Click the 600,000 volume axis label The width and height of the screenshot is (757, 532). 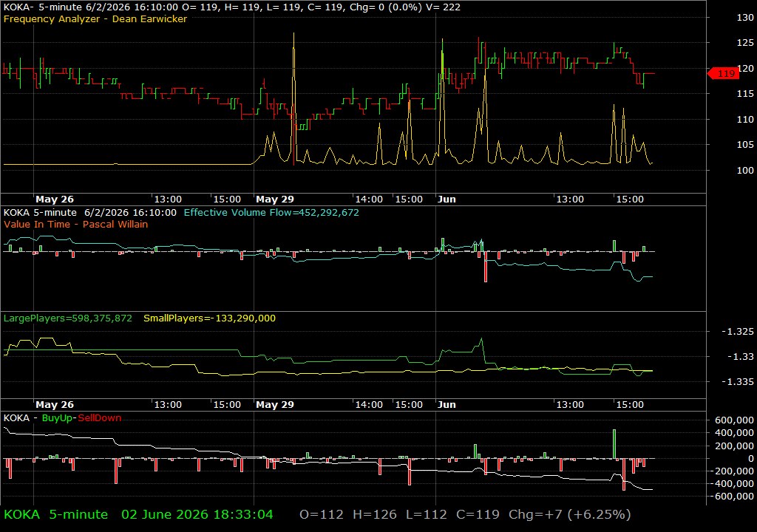pos(734,420)
